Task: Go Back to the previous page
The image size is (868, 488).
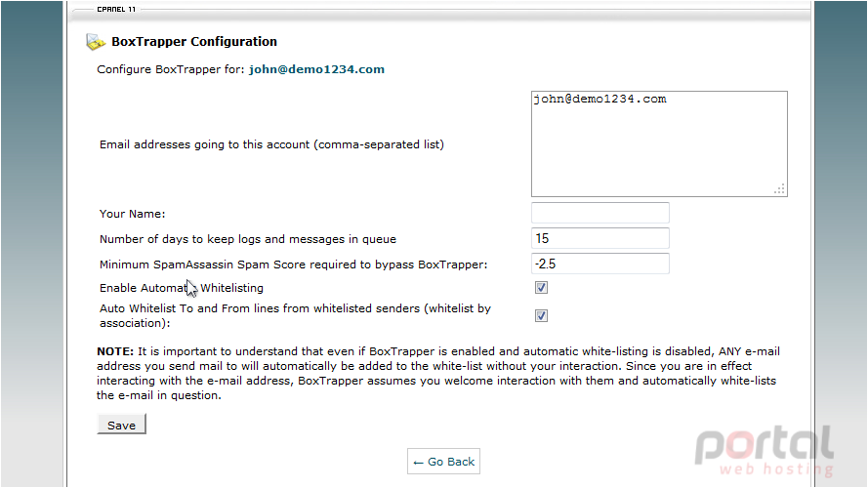Action: pyautogui.click(x=443, y=462)
